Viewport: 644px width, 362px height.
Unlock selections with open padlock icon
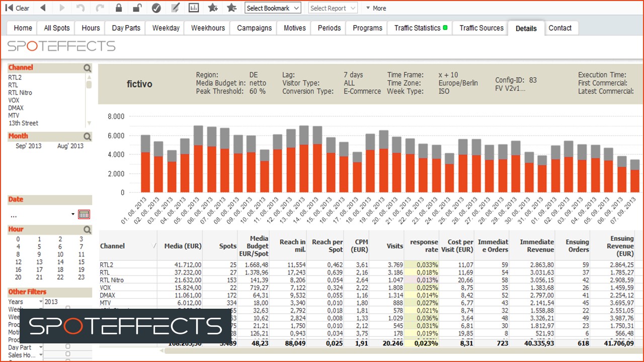(x=137, y=8)
